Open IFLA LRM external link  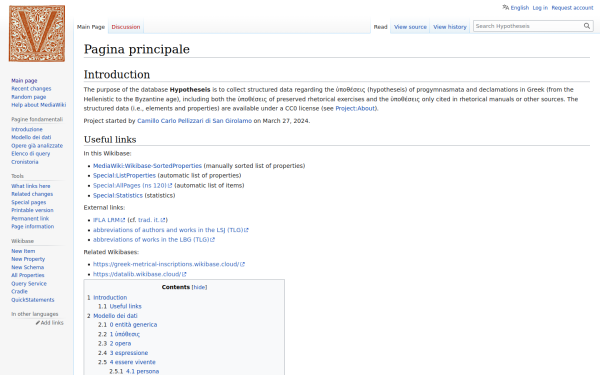[x=109, y=220]
